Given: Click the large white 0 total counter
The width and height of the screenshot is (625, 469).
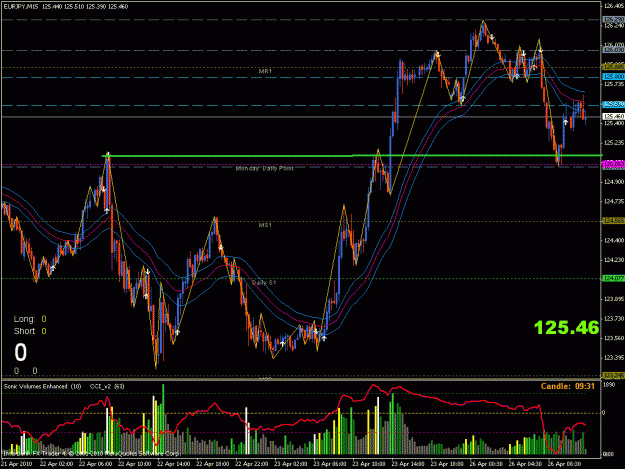Looking at the screenshot, I should [20, 352].
